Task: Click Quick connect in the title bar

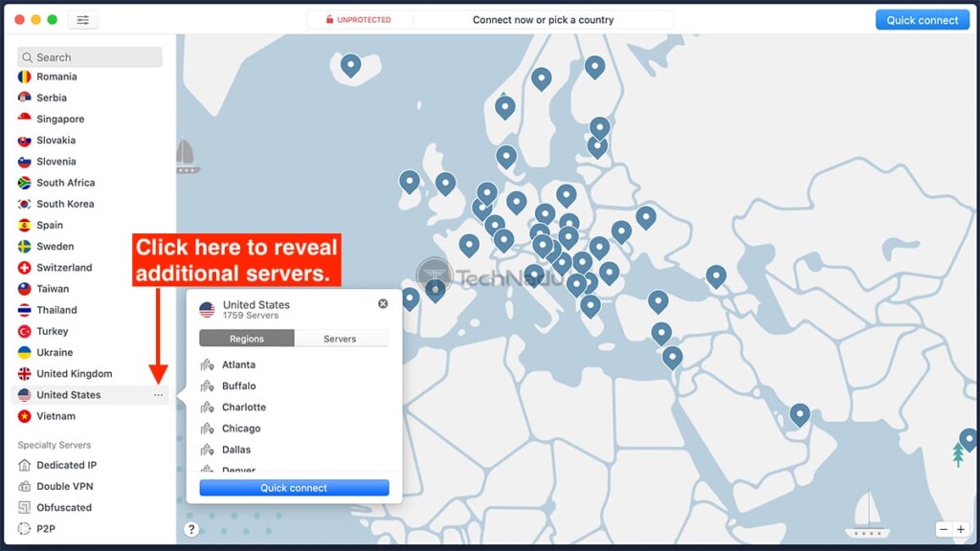Action: (922, 20)
